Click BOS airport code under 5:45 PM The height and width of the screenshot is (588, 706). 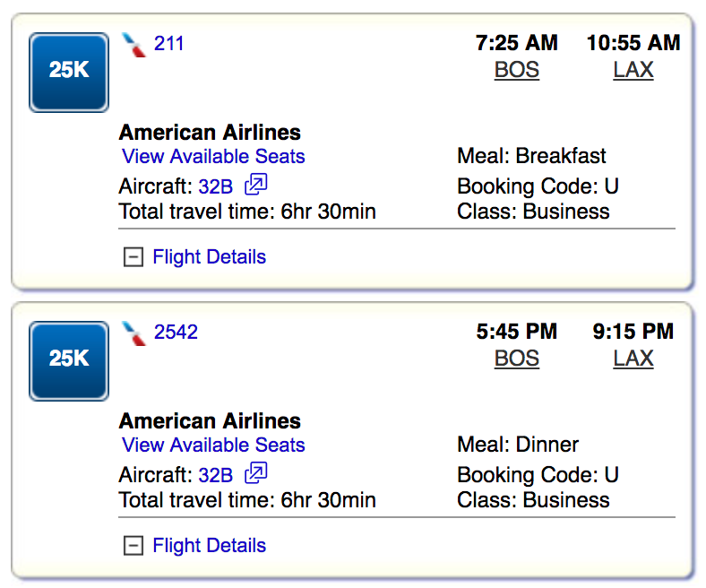click(517, 359)
